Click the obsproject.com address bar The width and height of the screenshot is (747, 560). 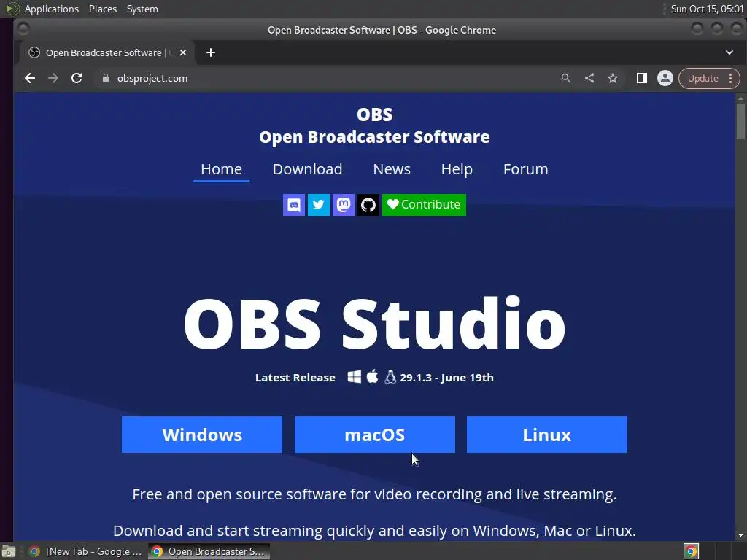click(x=329, y=78)
